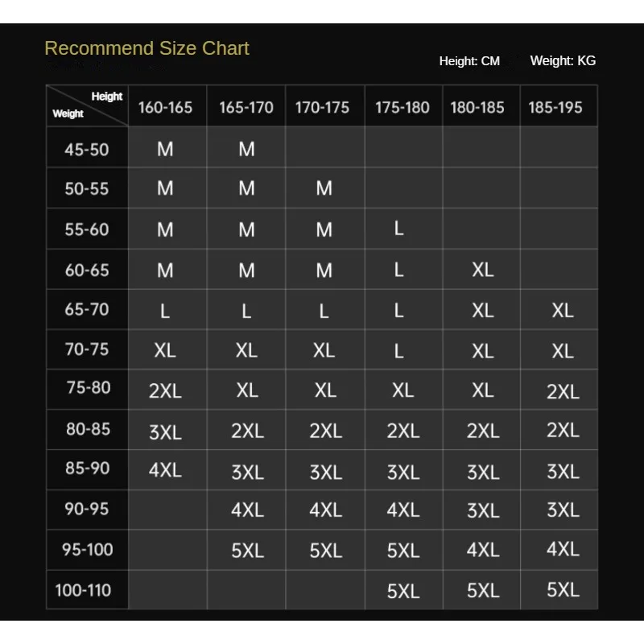Click the 2XL cell in 160-165 column

[165, 391]
